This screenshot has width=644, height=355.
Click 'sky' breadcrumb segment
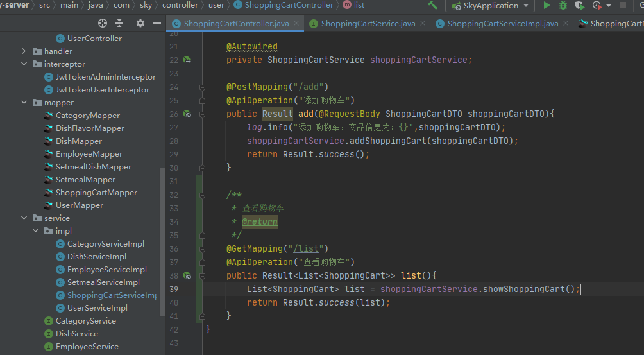146,5
